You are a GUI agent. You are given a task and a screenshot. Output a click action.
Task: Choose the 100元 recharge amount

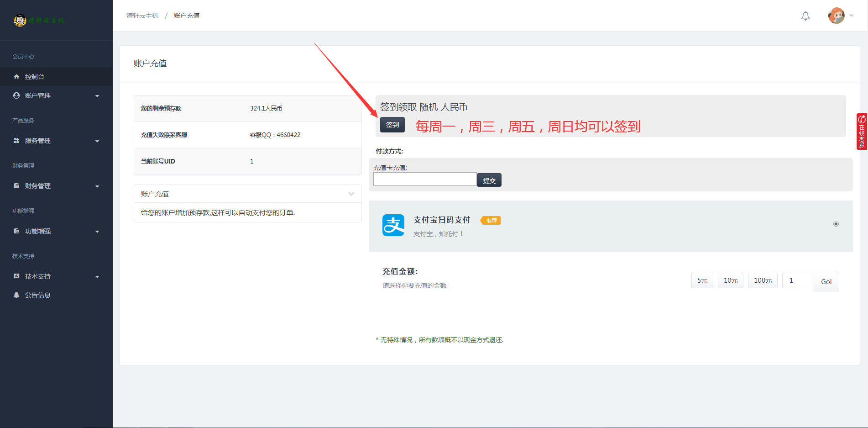click(763, 280)
